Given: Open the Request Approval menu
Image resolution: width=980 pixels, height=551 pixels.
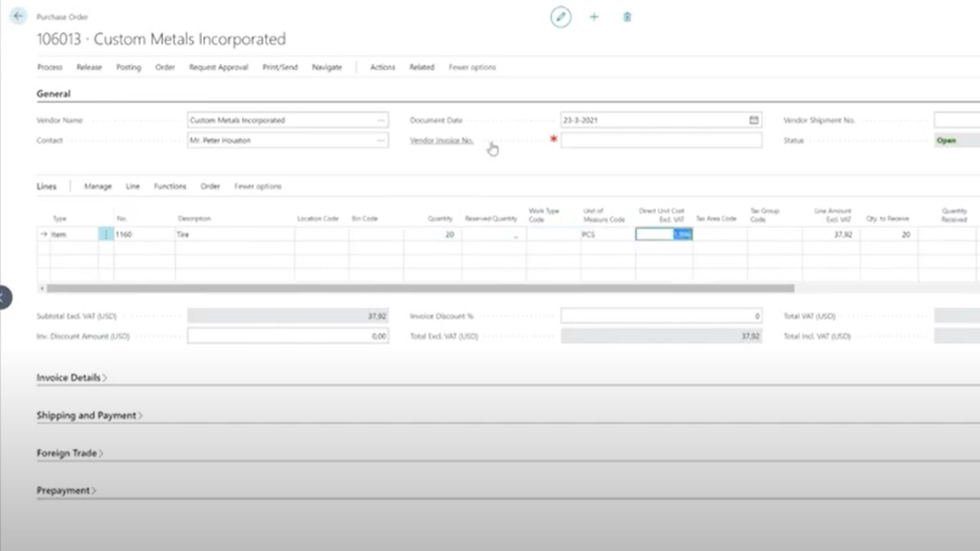Looking at the screenshot, I should click(x=219, y=67).
